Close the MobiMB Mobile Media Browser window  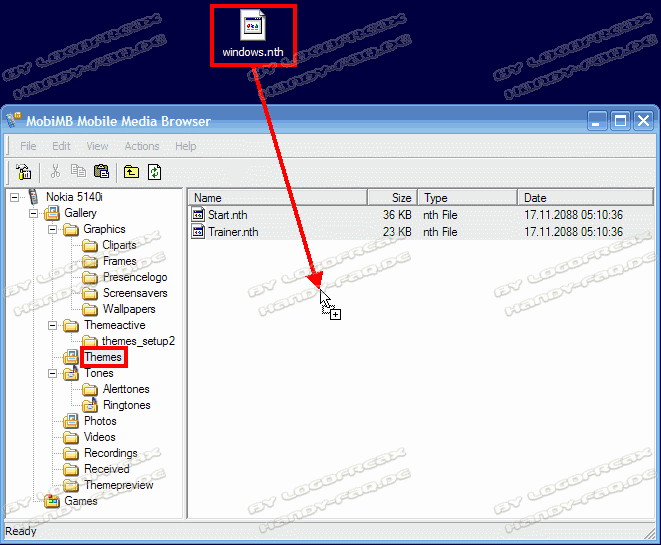coord(644,121)
